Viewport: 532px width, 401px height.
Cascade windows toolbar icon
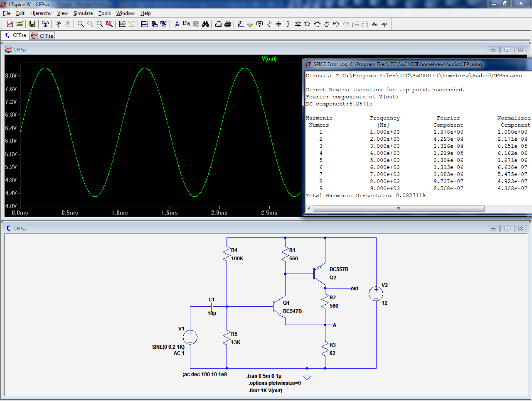pos(154,24)
